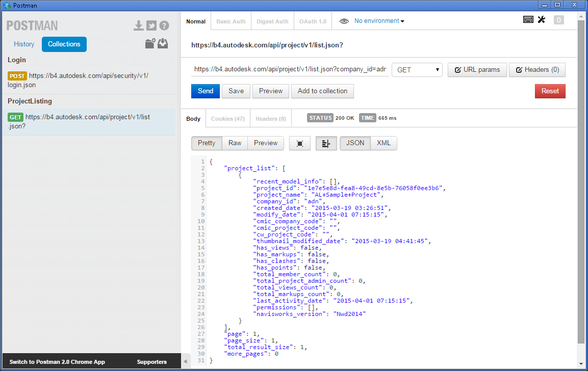The image size is (588, 371).
Task: Collapse sidebar using the left arrow
Action: pyautogui.click(x=185, y=362)
